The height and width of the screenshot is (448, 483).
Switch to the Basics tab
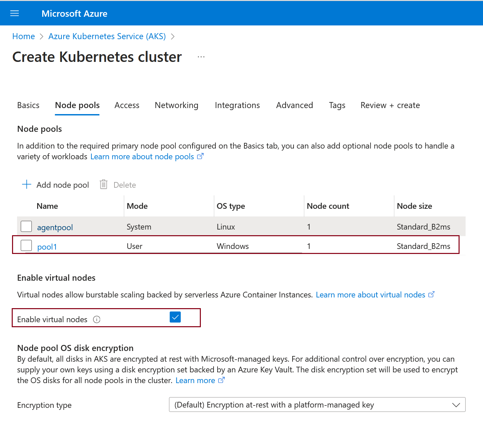[x=28, y=105]
